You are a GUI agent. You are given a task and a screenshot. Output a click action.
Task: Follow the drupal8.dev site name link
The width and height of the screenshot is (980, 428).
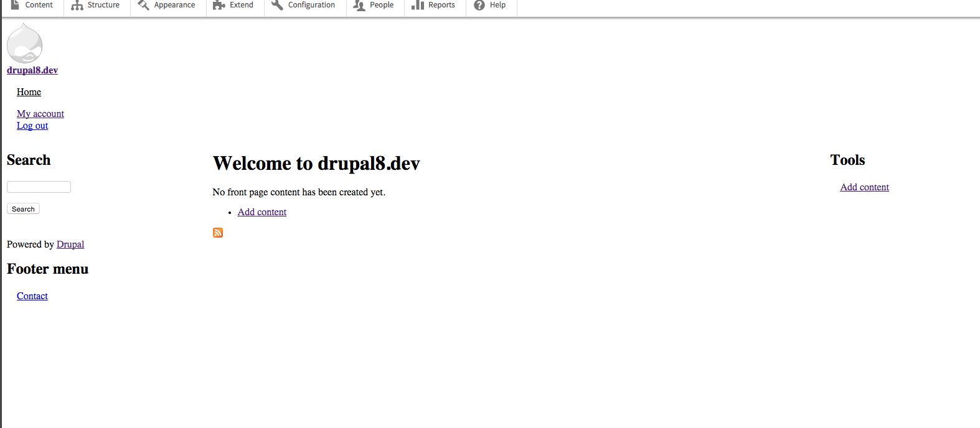[x=32, y=70]
